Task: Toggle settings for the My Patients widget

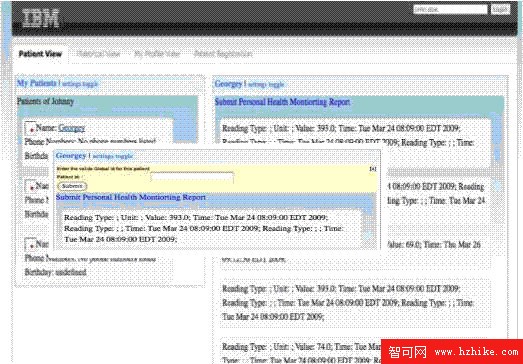Action: [80, 84]
